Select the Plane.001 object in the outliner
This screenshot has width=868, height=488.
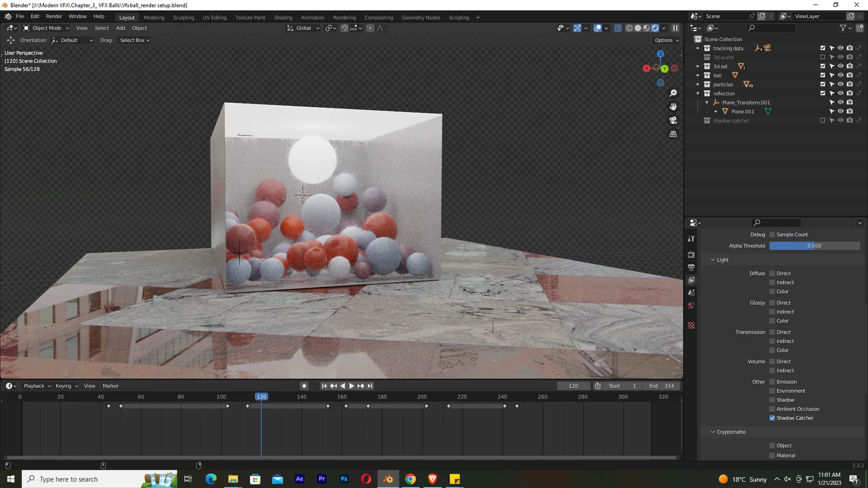pos(742,111)
